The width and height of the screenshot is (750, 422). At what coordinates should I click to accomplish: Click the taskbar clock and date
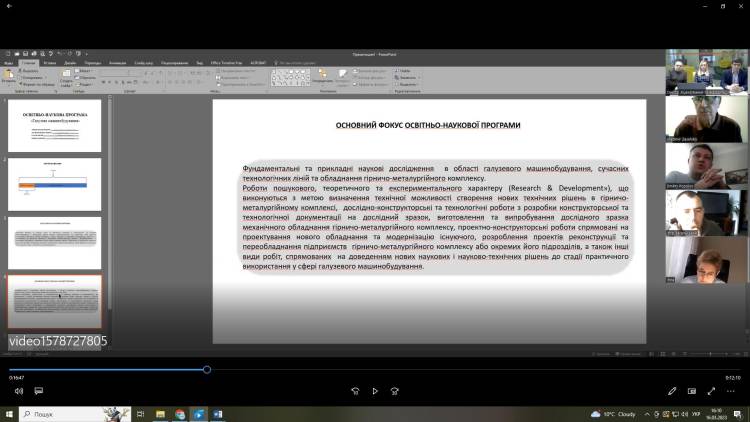coord(717,414)
